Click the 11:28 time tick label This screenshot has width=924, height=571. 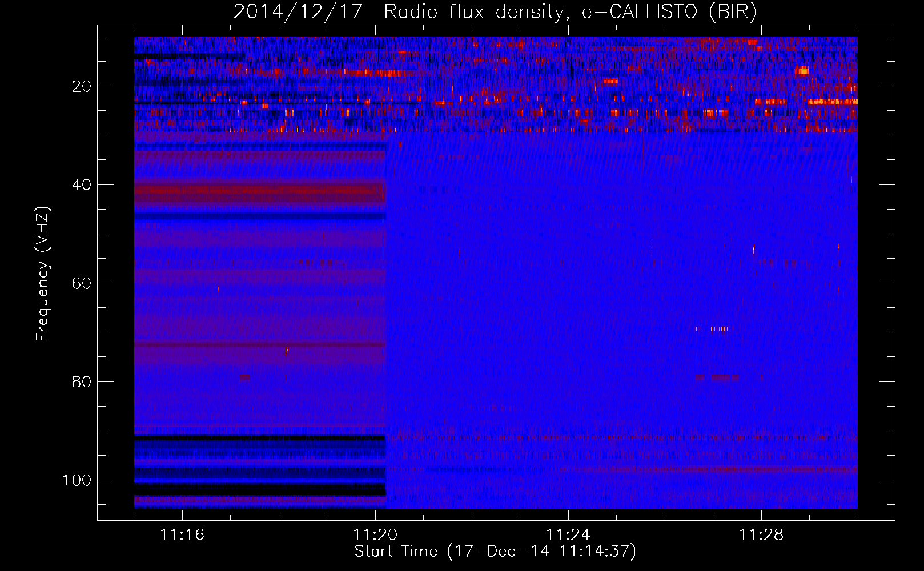761,534
